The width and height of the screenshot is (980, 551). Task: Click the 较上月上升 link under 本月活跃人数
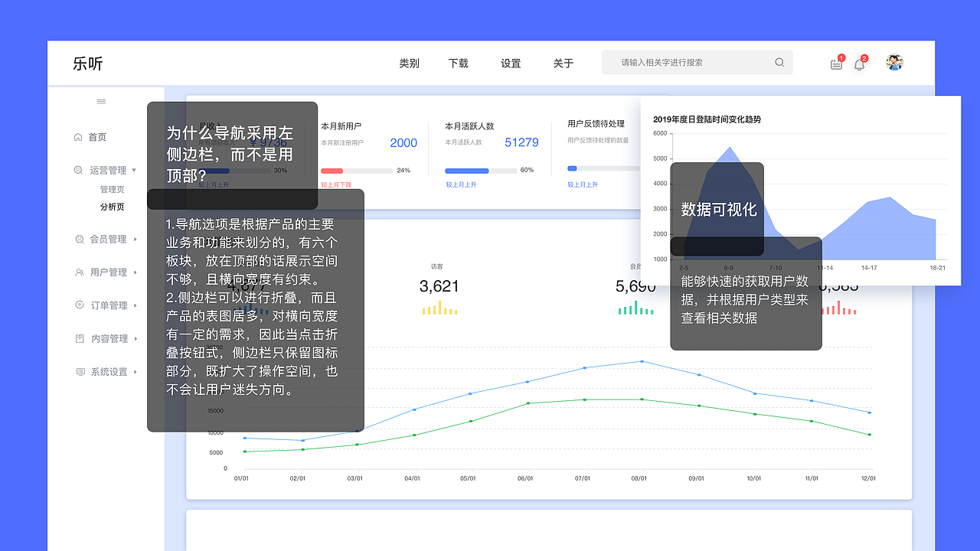[x=462, y=184]
